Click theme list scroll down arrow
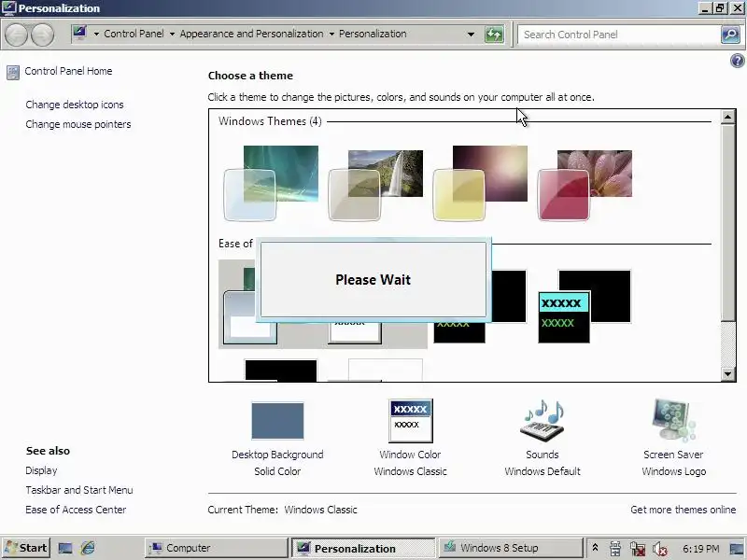747x560 pixels. [727, 374]
